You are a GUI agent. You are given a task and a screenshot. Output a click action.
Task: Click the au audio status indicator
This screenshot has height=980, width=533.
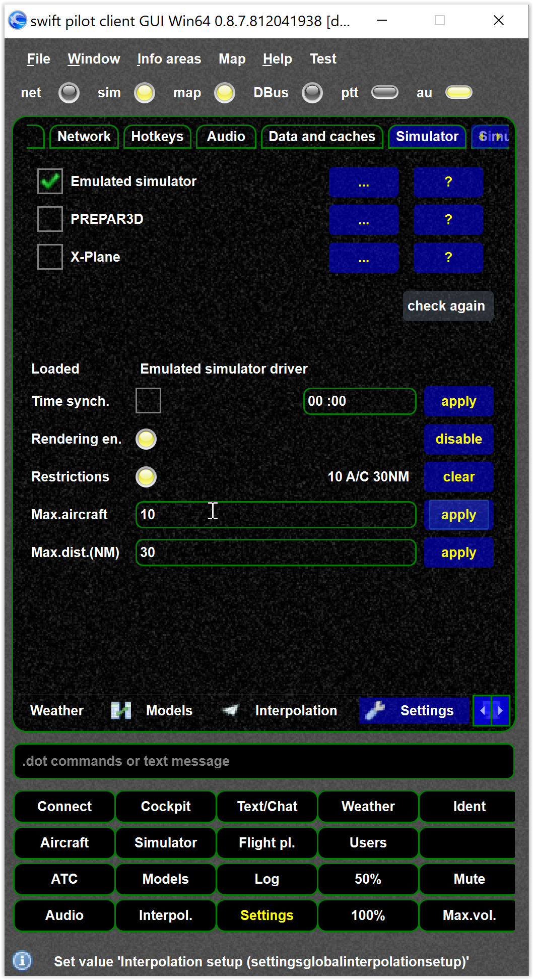click(459, 92)
